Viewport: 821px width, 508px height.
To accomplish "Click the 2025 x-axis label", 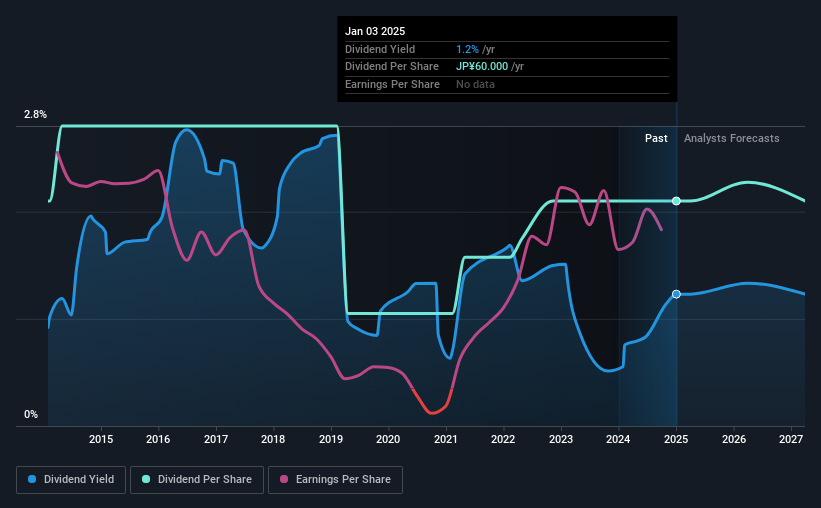I will 676,439.
